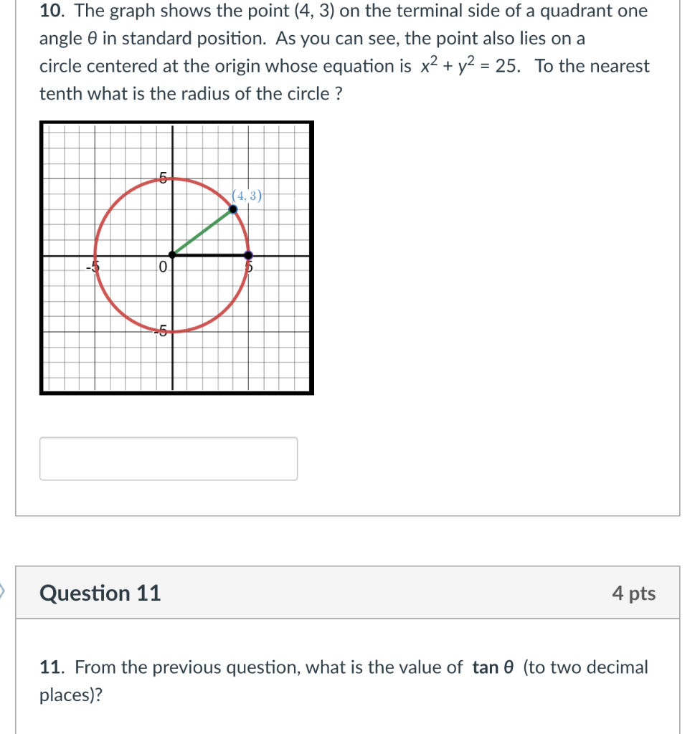Click the answer box for Question 10
The image size is (700, 734).
(169, 458)
